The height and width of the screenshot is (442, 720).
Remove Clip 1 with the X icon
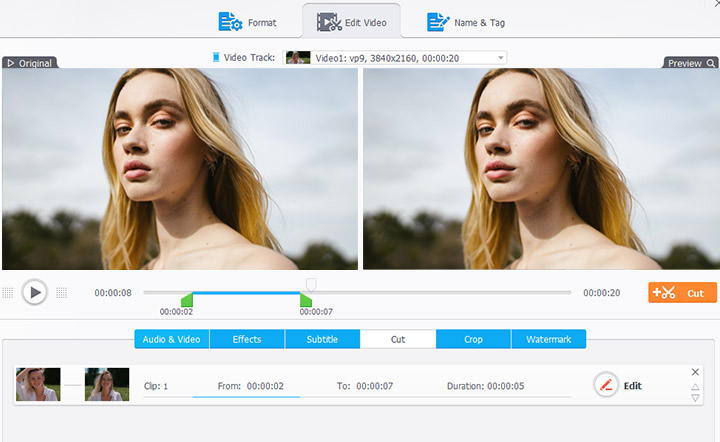pyautogui.click(x=695, y=372)
